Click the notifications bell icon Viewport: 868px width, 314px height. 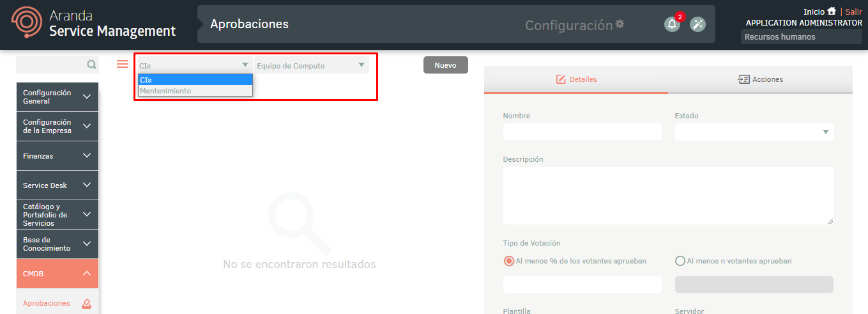671,24
